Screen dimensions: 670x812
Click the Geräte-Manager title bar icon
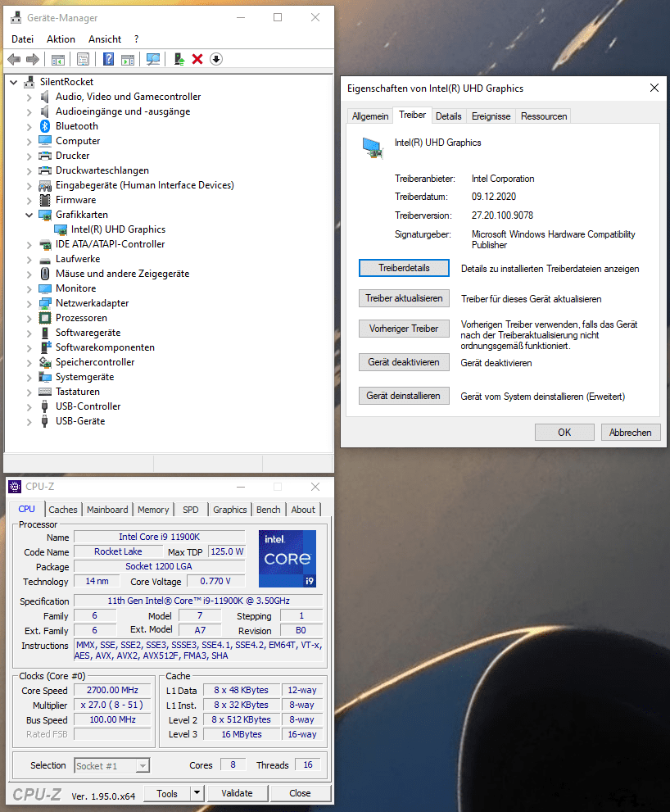click(x=16, y=17)
